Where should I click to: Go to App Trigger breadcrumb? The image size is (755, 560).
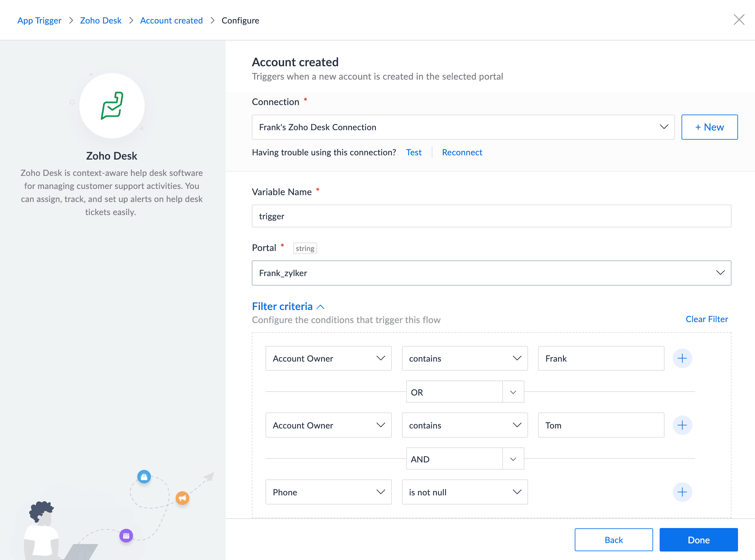point(39,20)
